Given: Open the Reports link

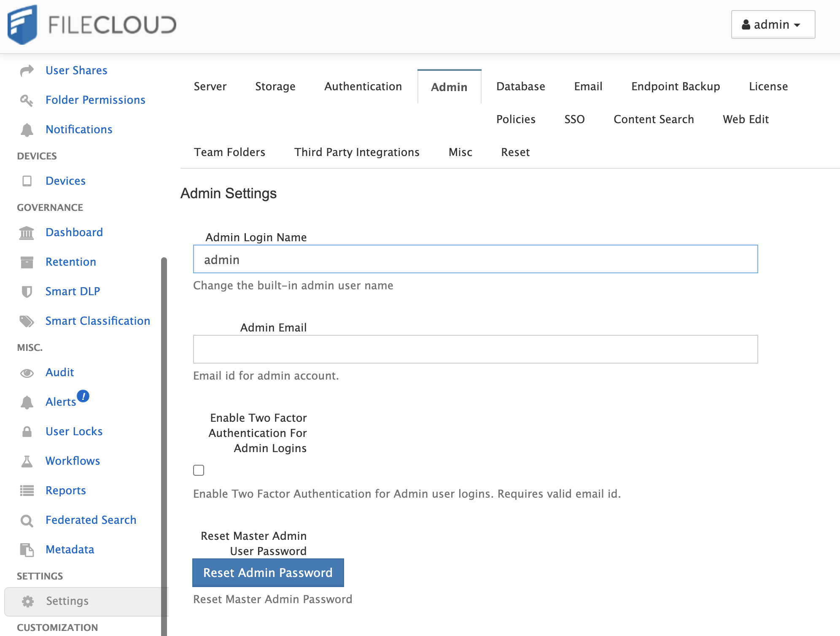Looking at the screenshot, I should pos(66,490).
